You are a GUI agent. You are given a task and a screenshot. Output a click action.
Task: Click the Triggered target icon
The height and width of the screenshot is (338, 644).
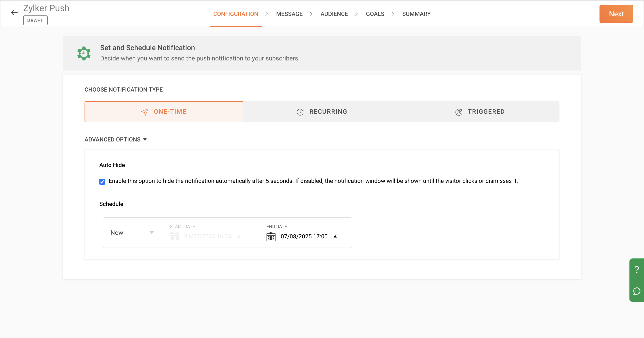[x=458, y=112]
